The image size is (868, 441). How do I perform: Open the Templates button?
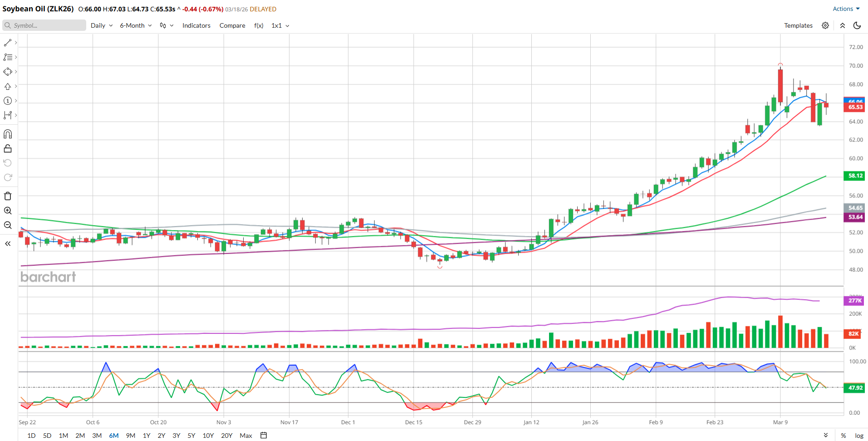tap(798, 25)
